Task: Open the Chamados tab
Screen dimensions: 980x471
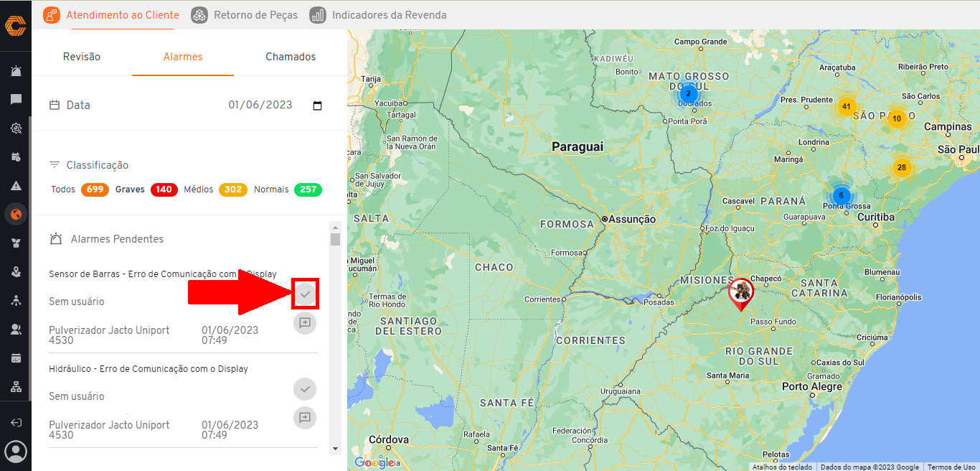Action: [x=291, y=57]
